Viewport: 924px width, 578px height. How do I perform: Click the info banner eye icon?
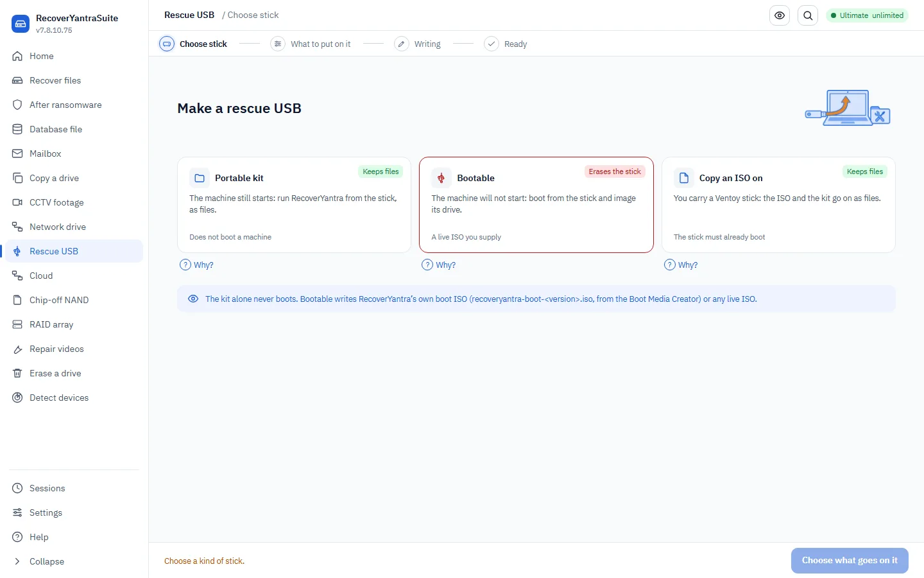193,299
